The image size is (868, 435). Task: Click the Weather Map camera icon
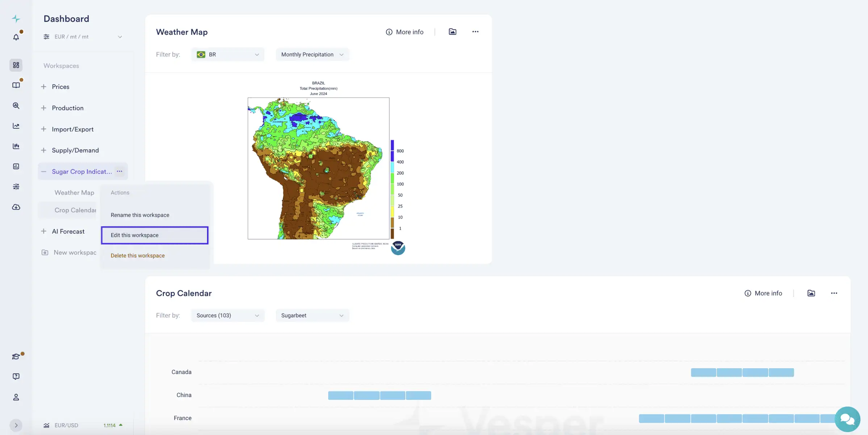pos(453,32)
